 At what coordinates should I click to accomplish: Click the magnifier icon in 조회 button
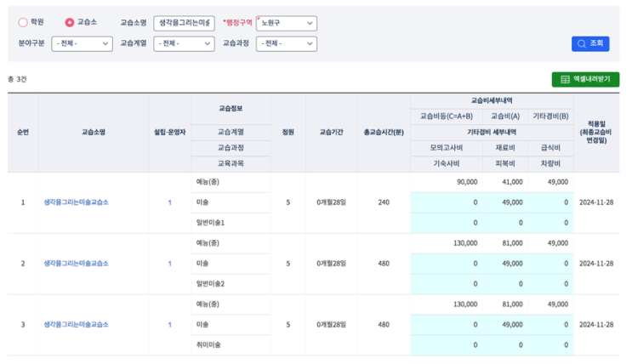pos(581,43)
